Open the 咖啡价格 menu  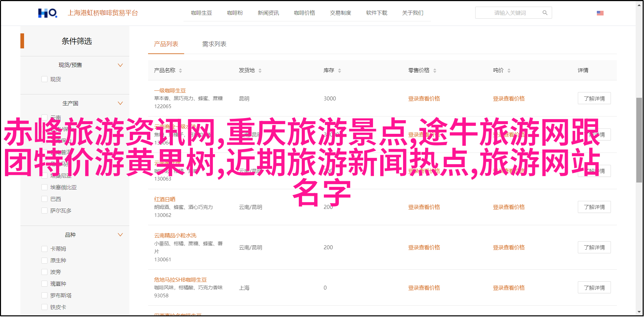pyautogui.click(x=304, y=13)
